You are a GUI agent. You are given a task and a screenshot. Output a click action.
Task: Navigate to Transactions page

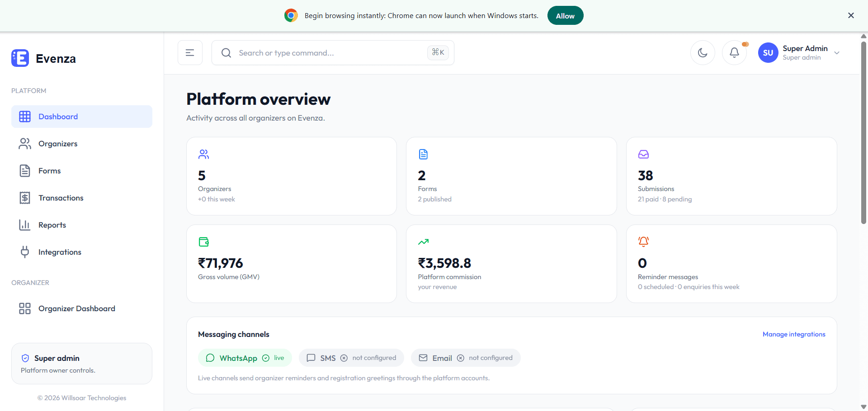(82, 198)
